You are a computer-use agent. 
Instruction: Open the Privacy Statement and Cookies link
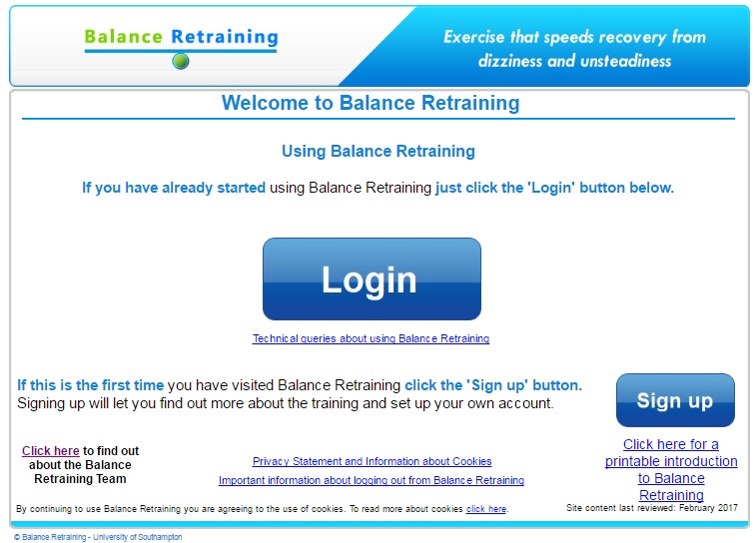pos(372,462)
